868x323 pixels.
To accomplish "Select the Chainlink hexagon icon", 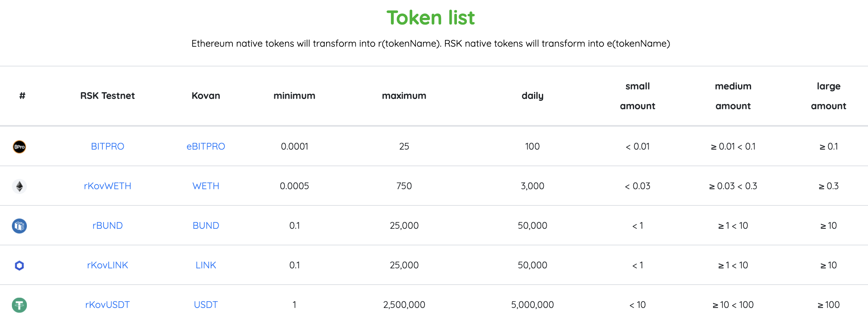I will coord(19,265).
